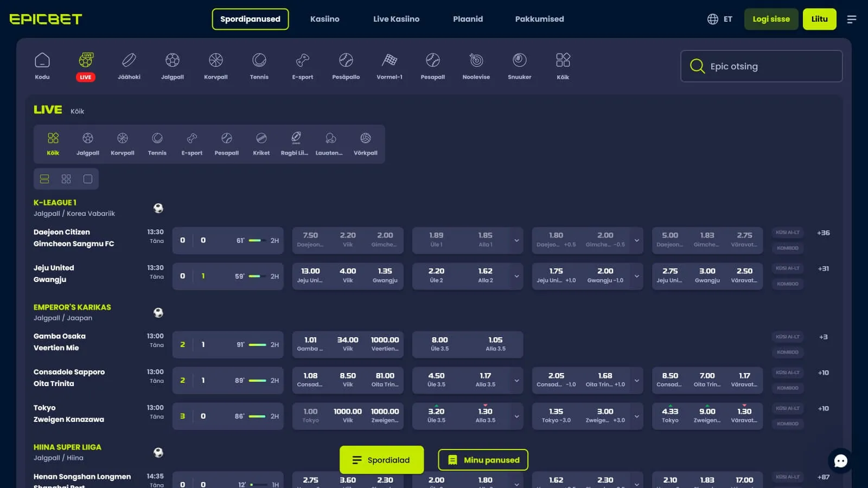Expand handicap market for Jeju United
Screen dimensions: 868x488
point(636,276)
